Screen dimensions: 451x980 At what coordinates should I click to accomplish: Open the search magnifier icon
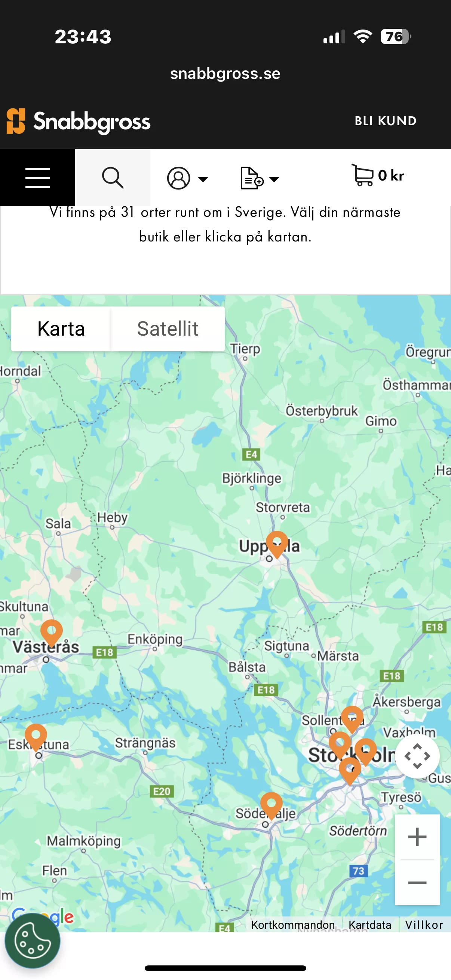(113, 178)
